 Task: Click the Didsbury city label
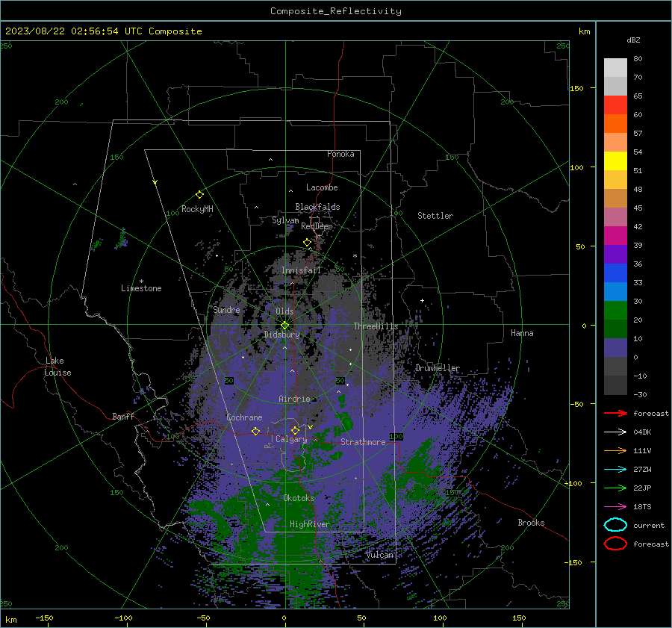[x=281, y=335]
